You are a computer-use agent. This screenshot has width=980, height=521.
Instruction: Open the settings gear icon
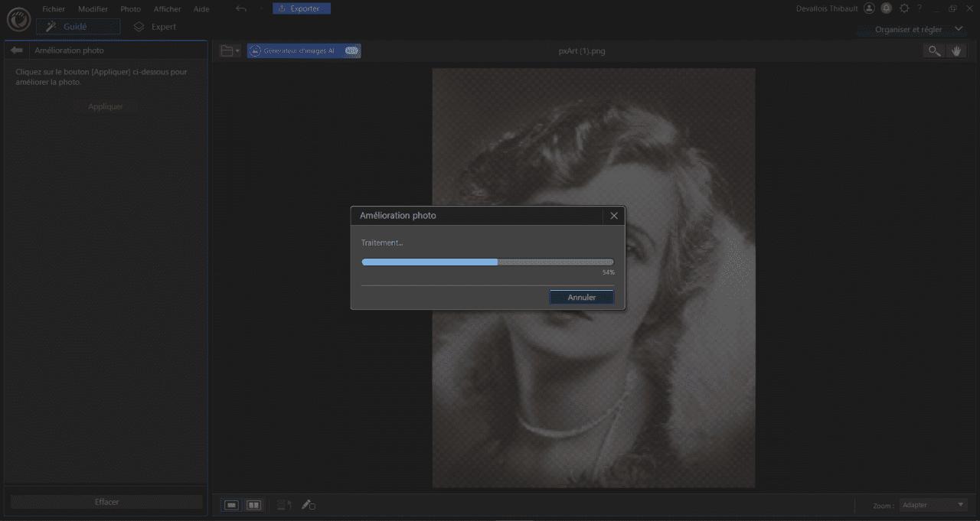click(904, 8)
